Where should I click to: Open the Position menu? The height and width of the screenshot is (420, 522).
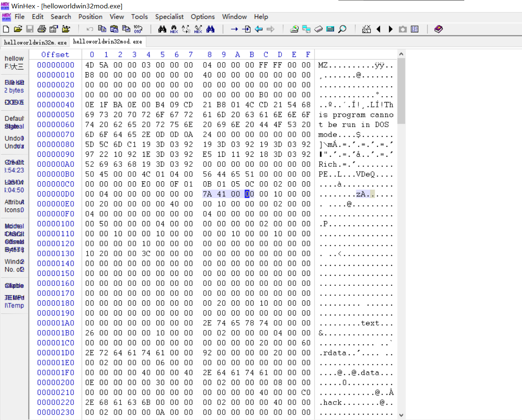click(90, 17)
